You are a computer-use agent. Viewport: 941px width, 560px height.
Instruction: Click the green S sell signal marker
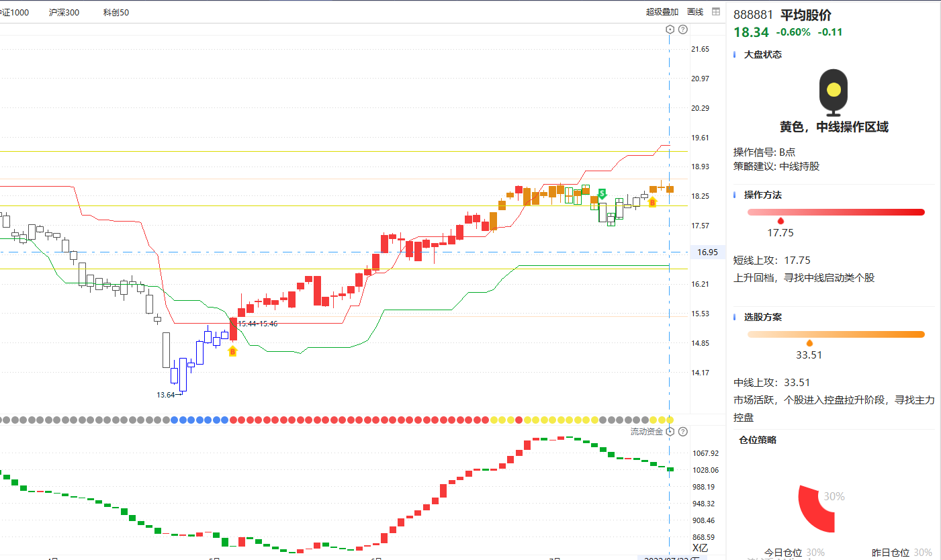point(602,193)
